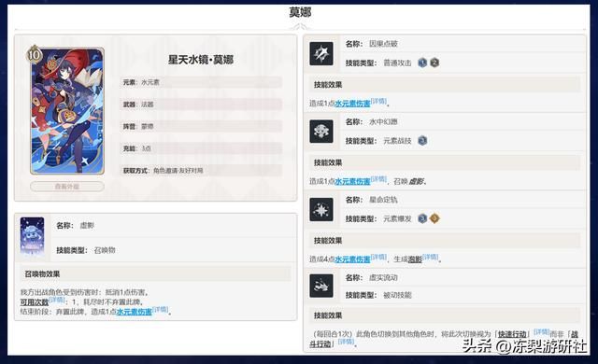
Task: Click the 10 HP badge on Mona's card
Action: pyautogui.click(x=34, y=54)
